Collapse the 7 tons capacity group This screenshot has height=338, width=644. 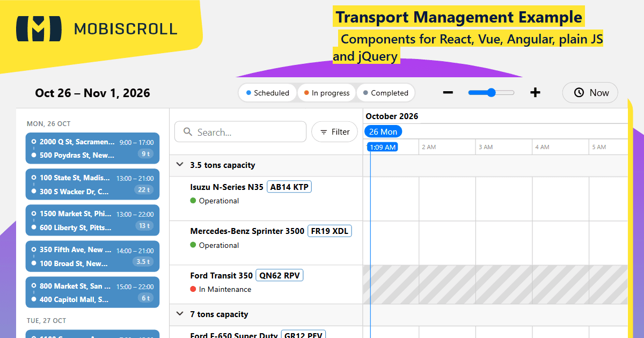[x=180, y=314]
